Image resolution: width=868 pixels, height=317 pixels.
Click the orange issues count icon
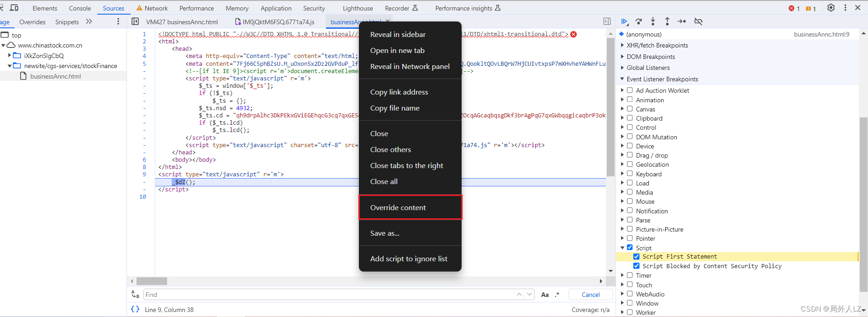[x=808, y=9]
